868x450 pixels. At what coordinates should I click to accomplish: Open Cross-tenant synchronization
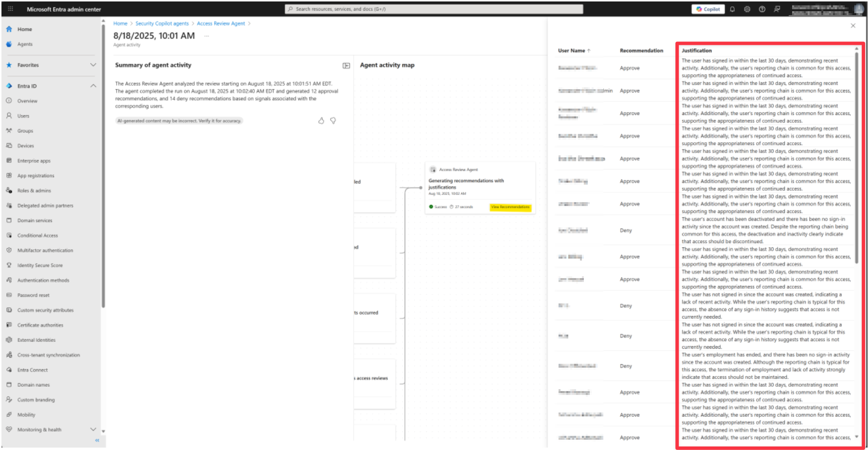pos(48,355)
